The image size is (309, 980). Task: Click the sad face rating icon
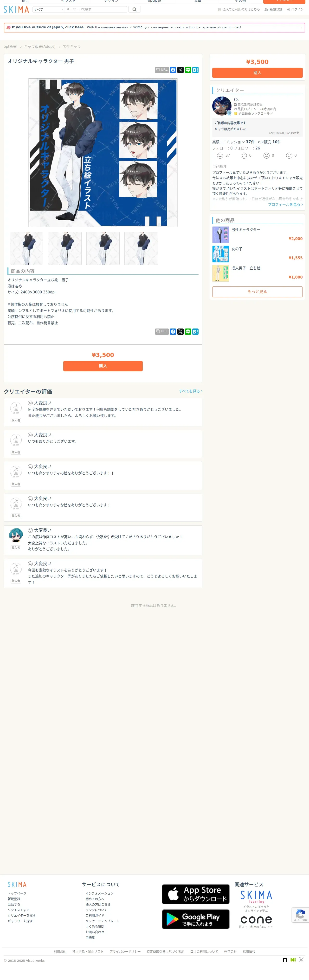pyautogui.click(x=289, y=155)
